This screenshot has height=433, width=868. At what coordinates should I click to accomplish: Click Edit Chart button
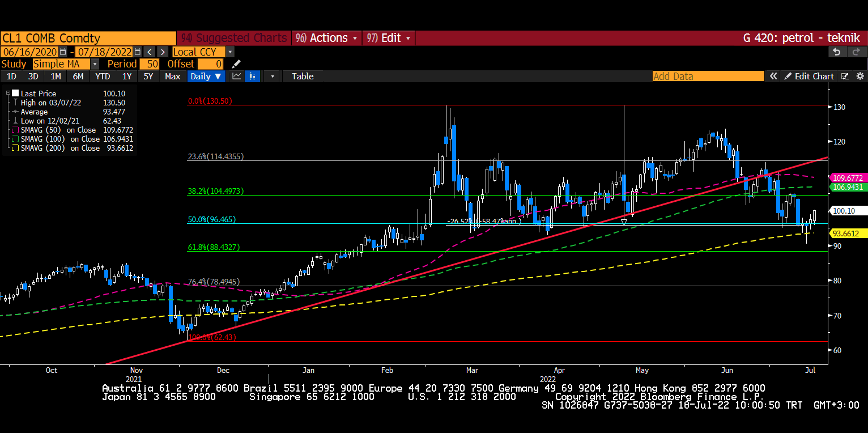click(x=809, y=77)
